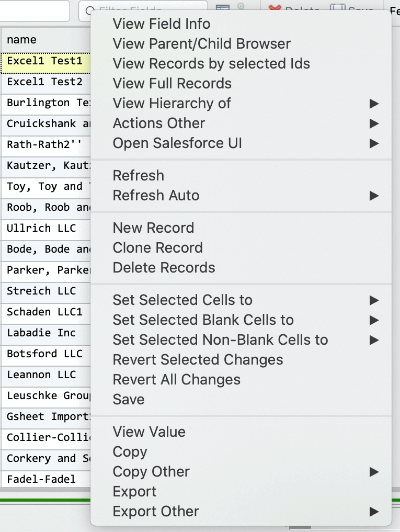Choose View Field Info from context menu

pyautogui.click(x=241, y=24)
